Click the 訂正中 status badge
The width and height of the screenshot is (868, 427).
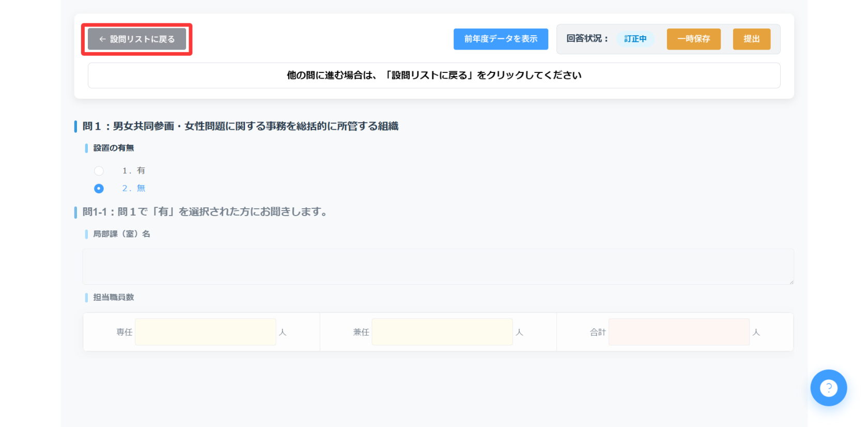635,39
